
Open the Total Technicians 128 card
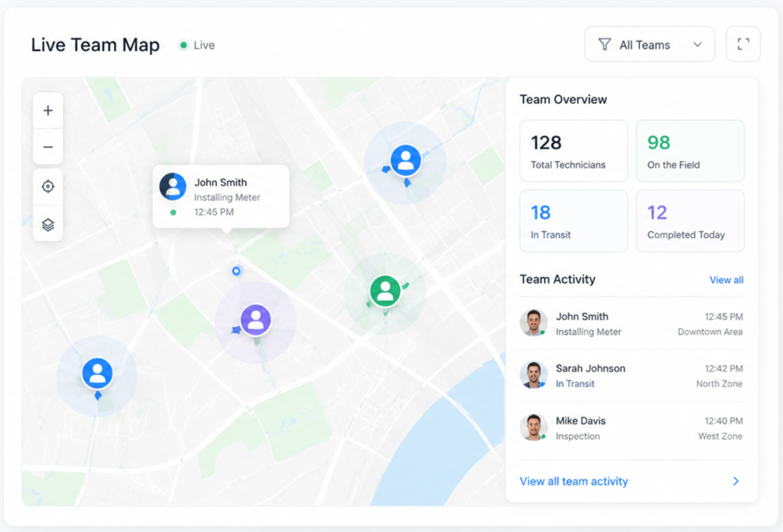tap(573, 151)
